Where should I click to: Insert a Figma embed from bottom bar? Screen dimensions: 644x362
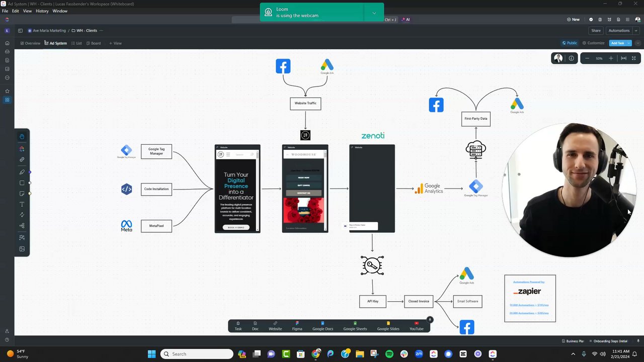click(x=297, y=326)
